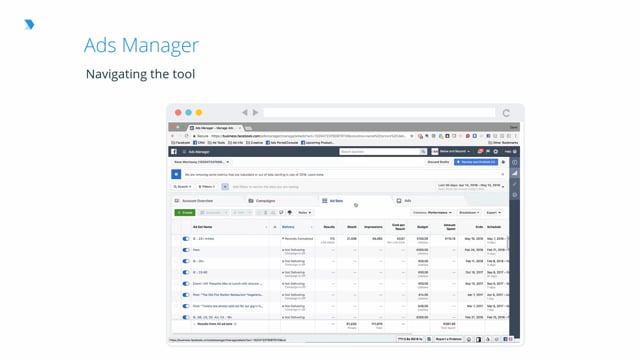640x360 pixels.
Task: Click the bookmark star icon in the URL bar
Action: click(411, 136)
